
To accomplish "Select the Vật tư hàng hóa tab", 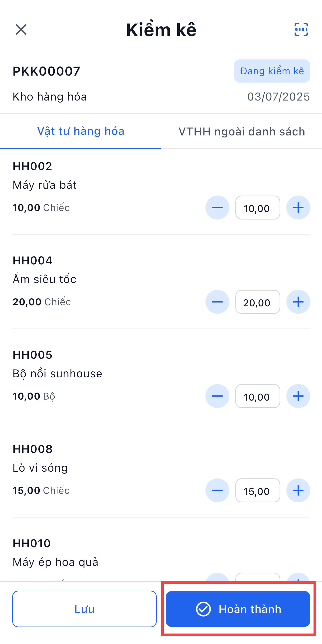I will pos(81,131).
